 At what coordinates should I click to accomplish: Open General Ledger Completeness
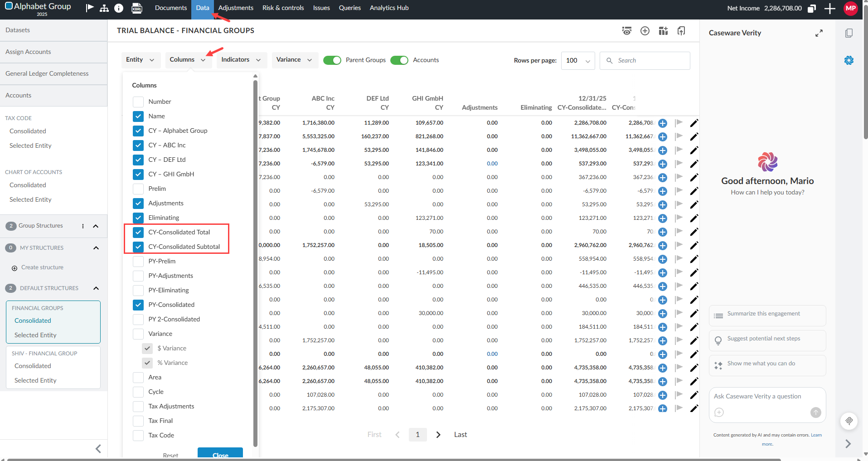coord(53,74)
